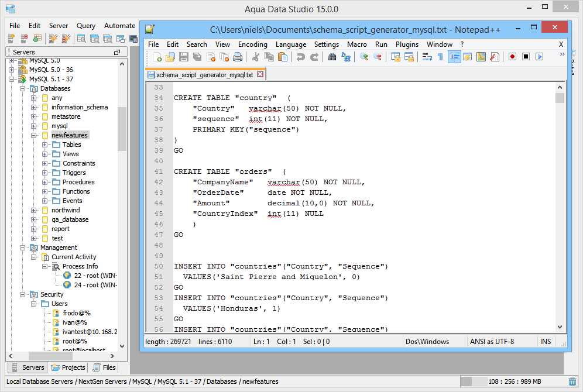The height and width of the screenshot is (392, 583).
Task: Open the Language menu in Notepad++
Action: 291,44
